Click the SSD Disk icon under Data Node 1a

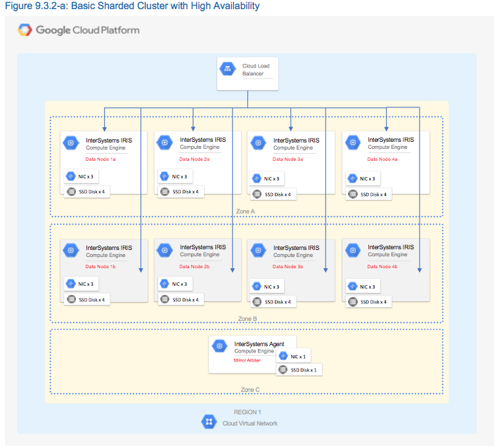[71, 192]
